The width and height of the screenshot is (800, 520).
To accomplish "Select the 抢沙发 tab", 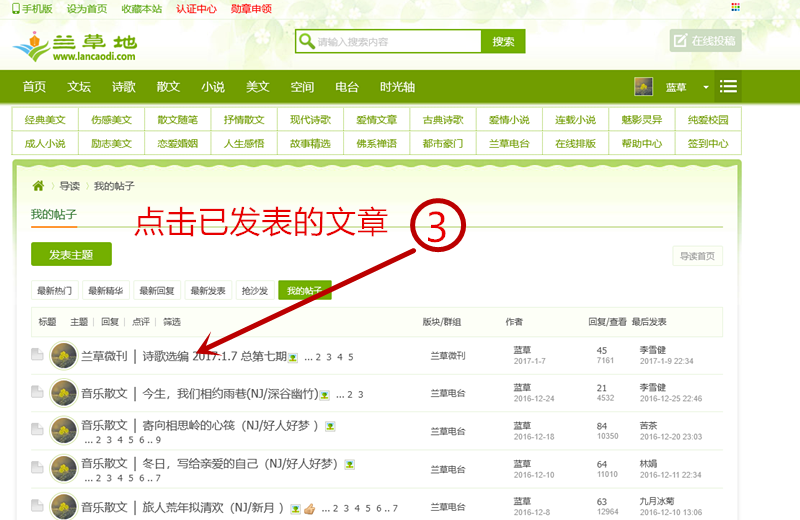I will (254, 291).
